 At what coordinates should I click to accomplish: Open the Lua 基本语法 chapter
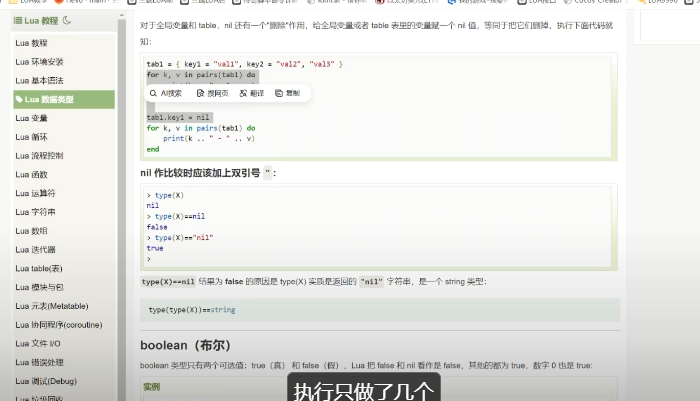point(39,81)
